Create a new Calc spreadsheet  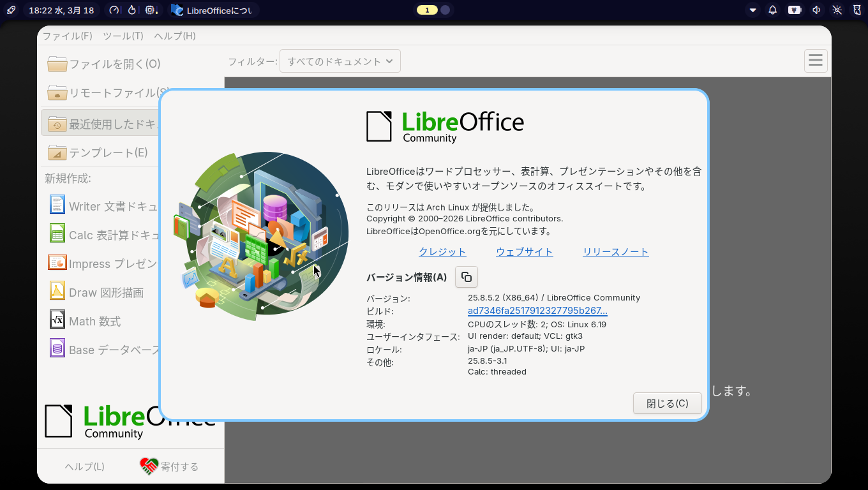pyautogui.click(x=103, y=235)
